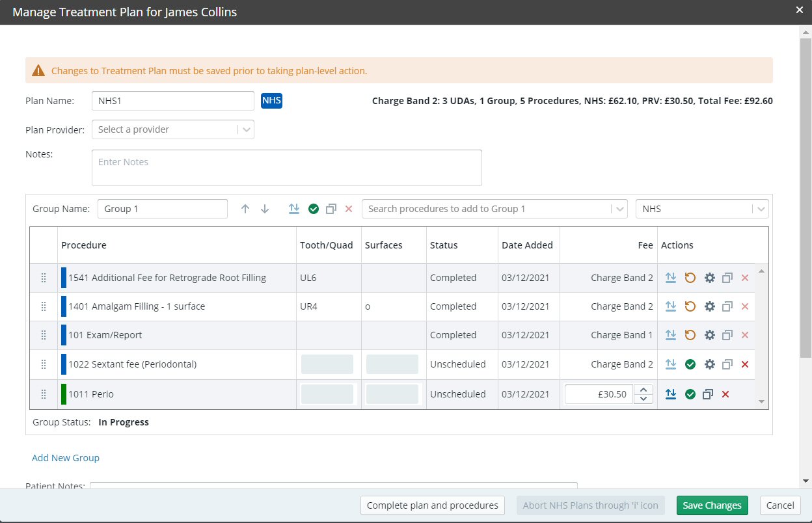Image resolution: width=812 pixels, height=523 pixels.
Task: Click the NHS badge beside Plan Name
Action: tap(271, 101)
